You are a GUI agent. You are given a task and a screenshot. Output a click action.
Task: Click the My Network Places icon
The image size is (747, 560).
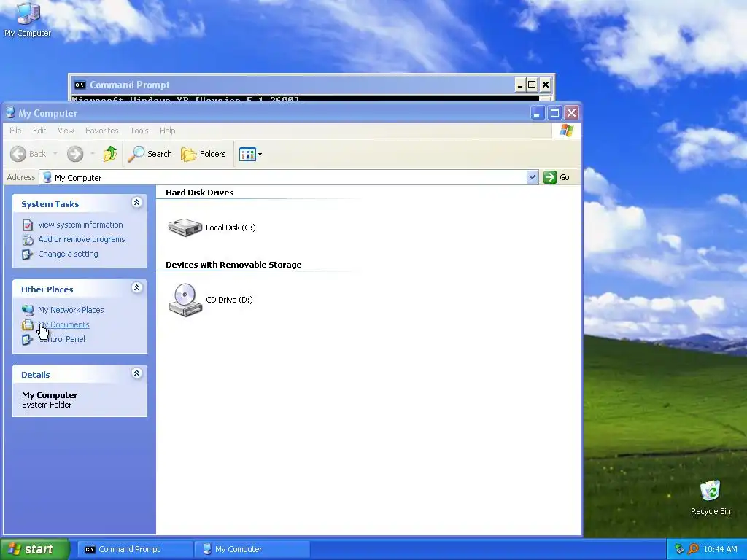pyautogui.click(x=28, y=310)
